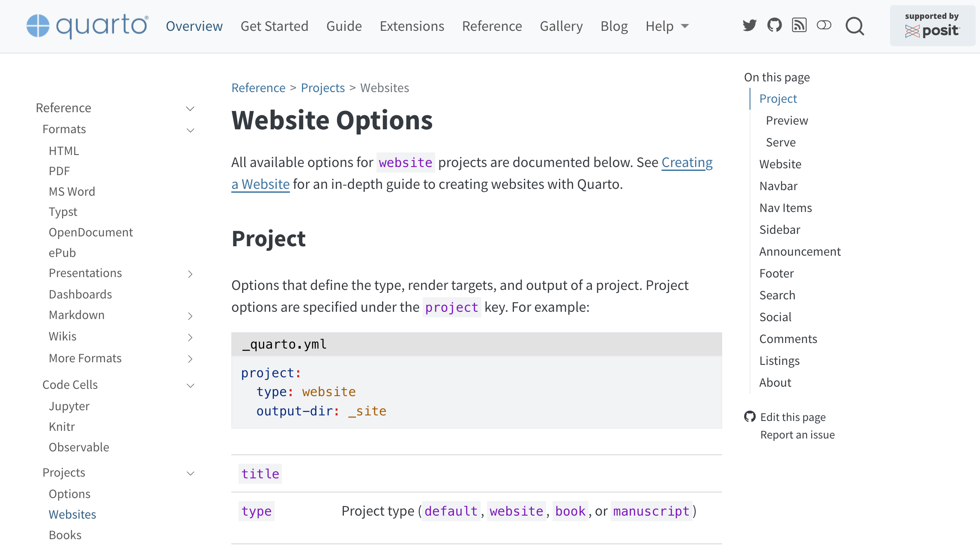The image size is (980, 549).
Task: Go to the Gallery navbar page
Action: [561, 27]
